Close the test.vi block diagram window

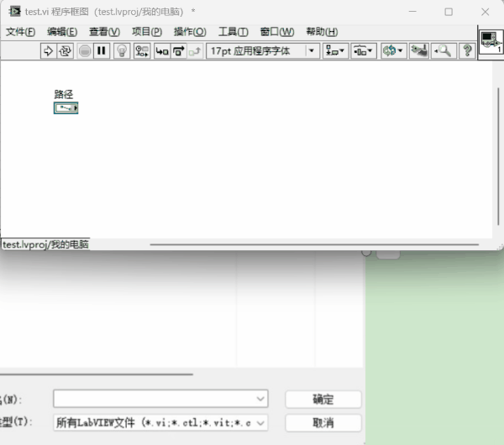pyautogui.click(x=486, y=12)
